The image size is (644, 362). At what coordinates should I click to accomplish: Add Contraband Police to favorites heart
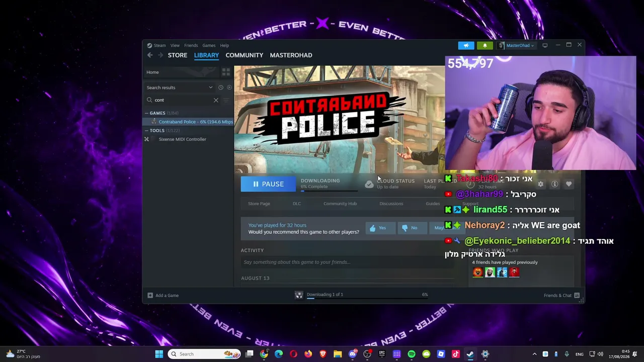(x=569, y=184)
